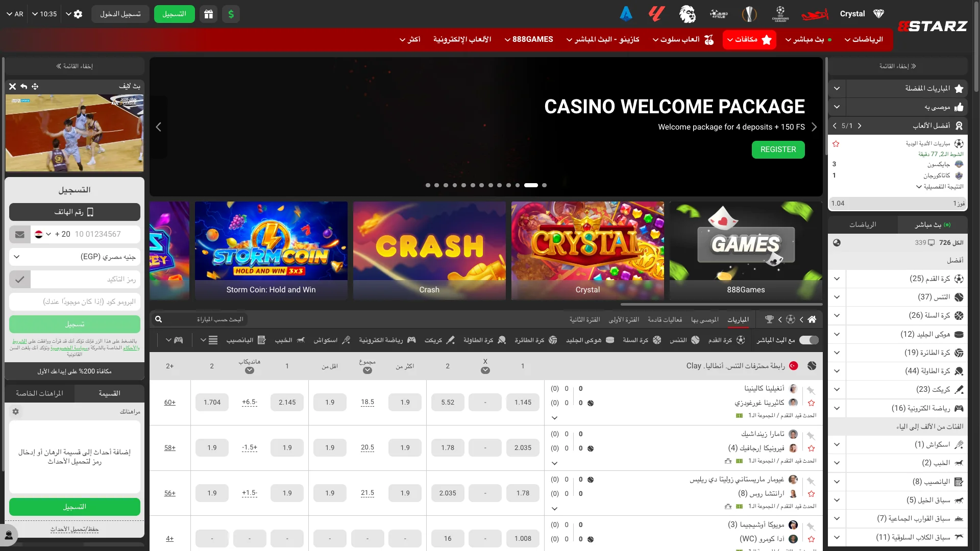The image size is (980, 551).
Task: Switch to المراهنات الخاصة tab
Action: [39, 393]
